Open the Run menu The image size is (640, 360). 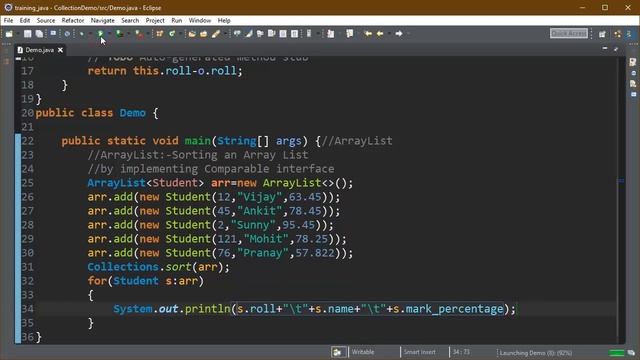[x=176, y=20]
